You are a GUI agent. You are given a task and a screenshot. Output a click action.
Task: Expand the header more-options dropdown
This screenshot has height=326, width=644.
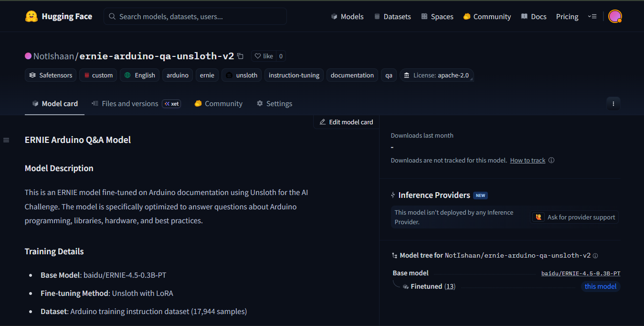click(592, 16)
